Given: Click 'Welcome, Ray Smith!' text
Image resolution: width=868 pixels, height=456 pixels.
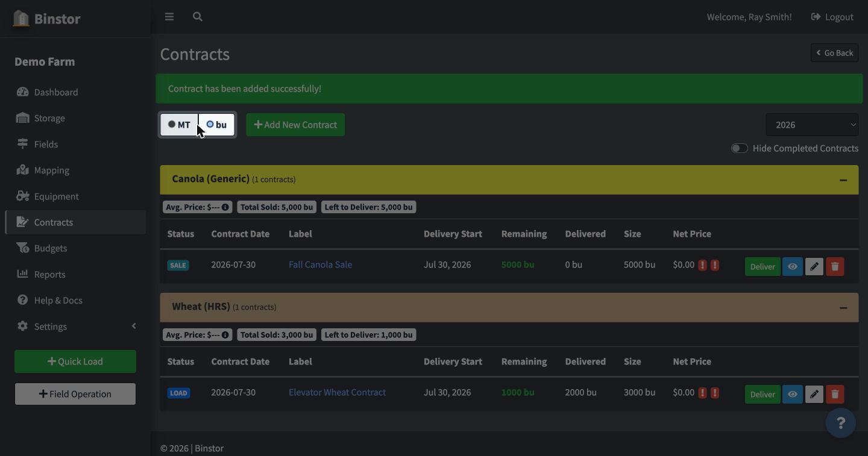Looking at the screenshot, I should [x=749, y=17].
